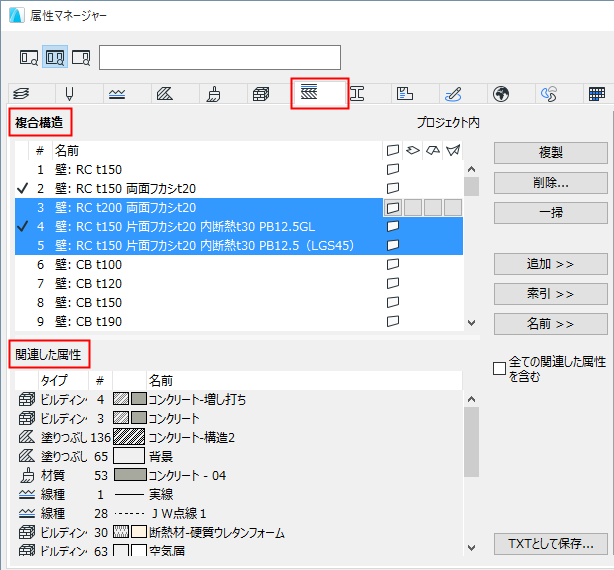Click roof-usage column header icon
The image size is (614, 570).
pyautogui.click(x=433, y=150)
